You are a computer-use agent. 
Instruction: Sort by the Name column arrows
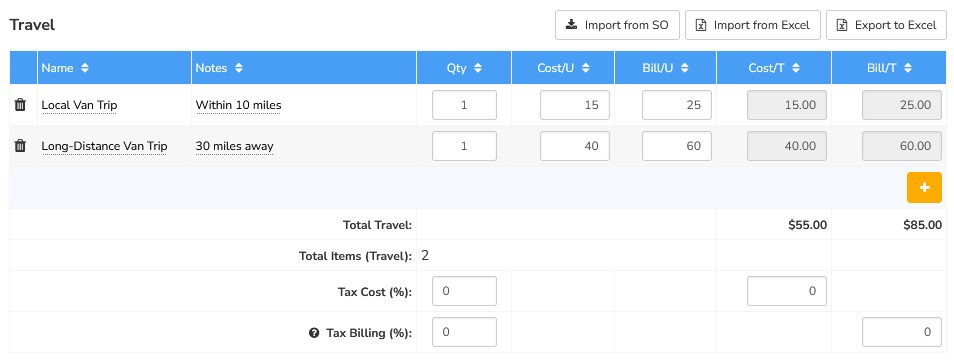(x=85, y=68)
